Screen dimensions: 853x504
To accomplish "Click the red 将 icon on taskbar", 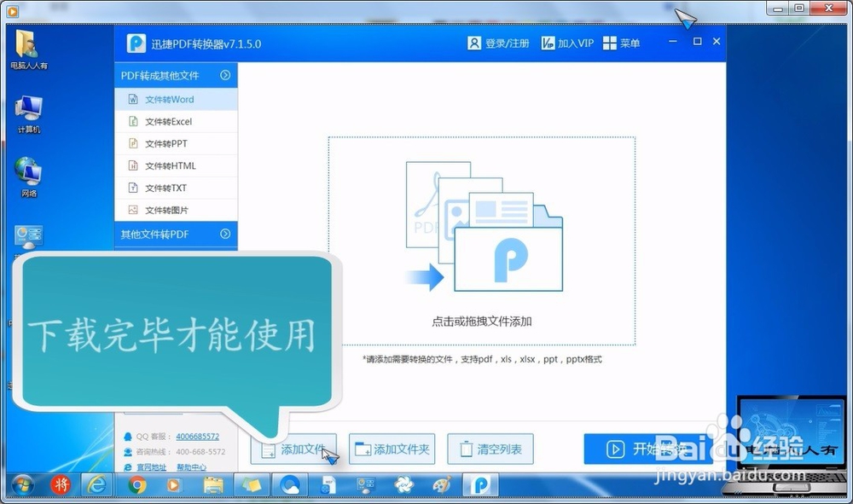I will (x=61, y=484).
